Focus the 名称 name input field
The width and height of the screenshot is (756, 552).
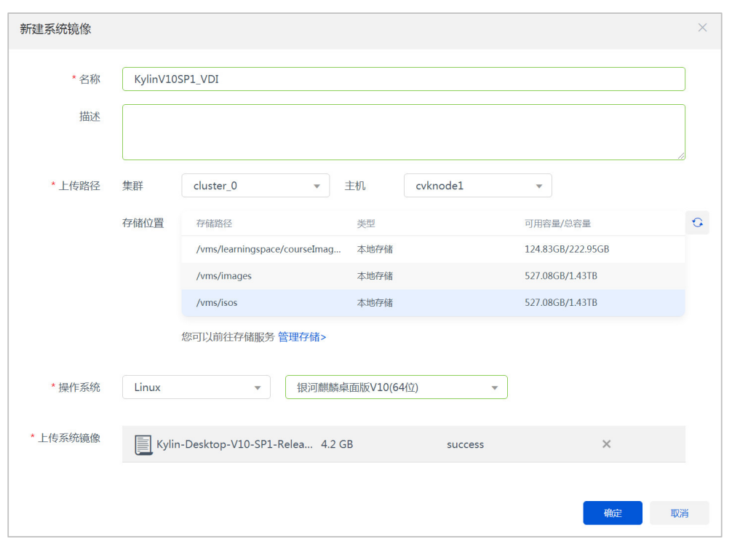point(403,79)
